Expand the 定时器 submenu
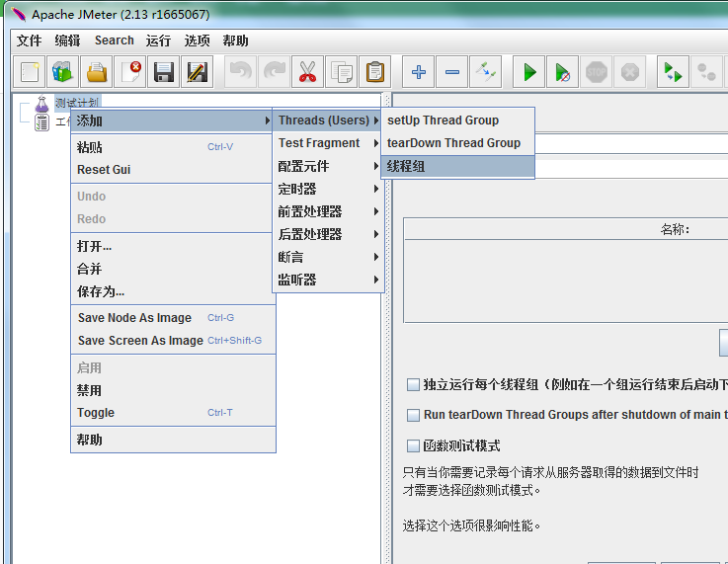 [x=328, y=189]
